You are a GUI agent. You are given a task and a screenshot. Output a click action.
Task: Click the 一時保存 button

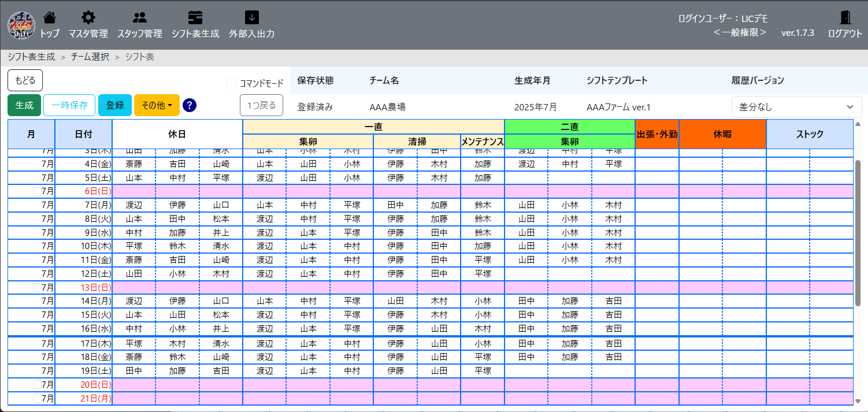coord(69,105)
